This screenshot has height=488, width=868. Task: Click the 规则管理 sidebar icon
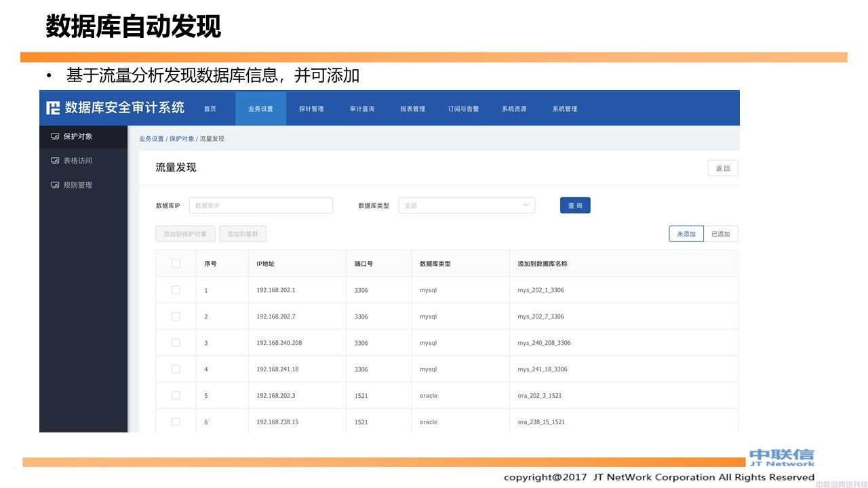[x=55, y=185]
